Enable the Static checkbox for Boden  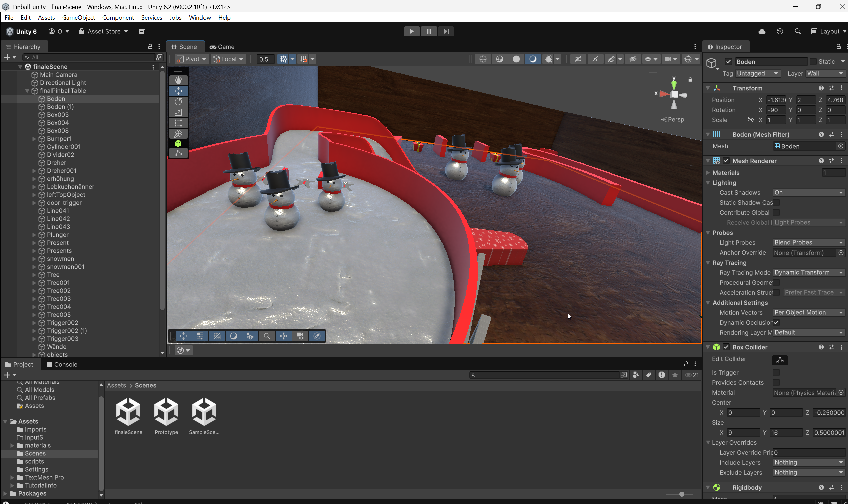click(813, 61)
